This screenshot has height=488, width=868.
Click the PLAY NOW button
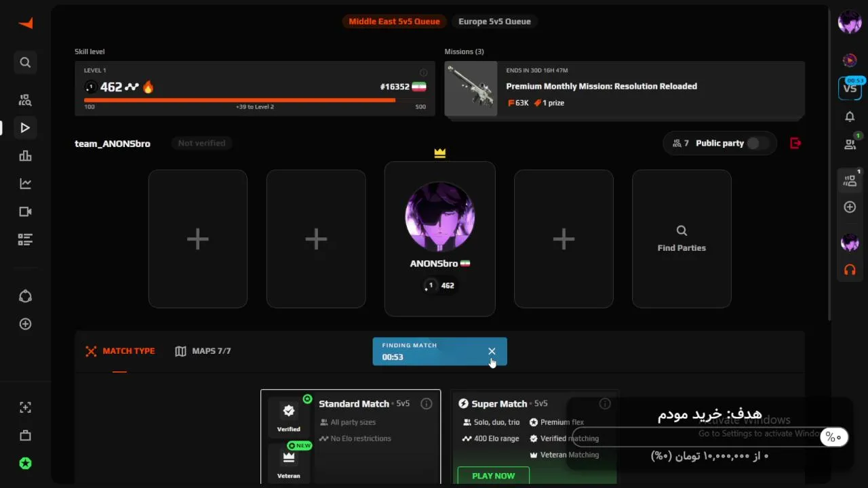pos(493,476)
